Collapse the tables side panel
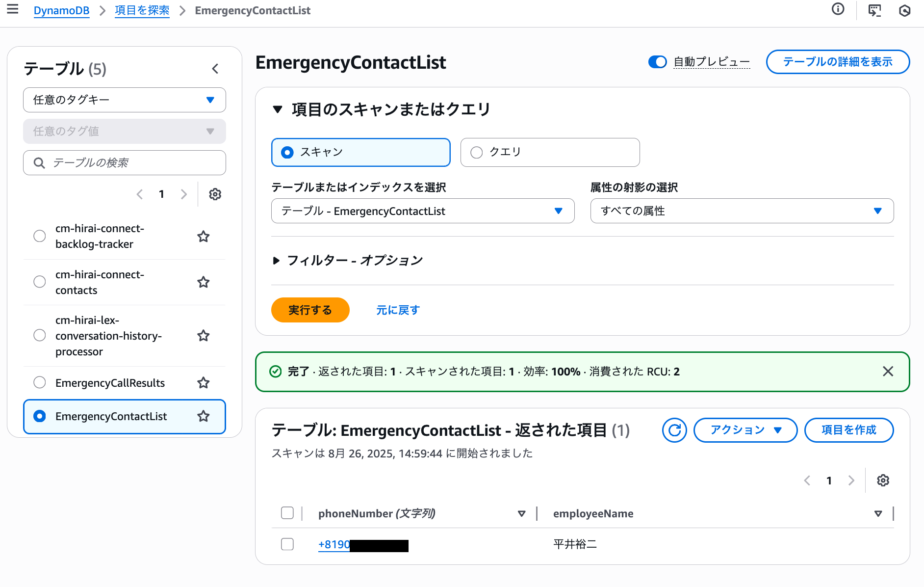 pyautogui.click(x=215, y=69)
